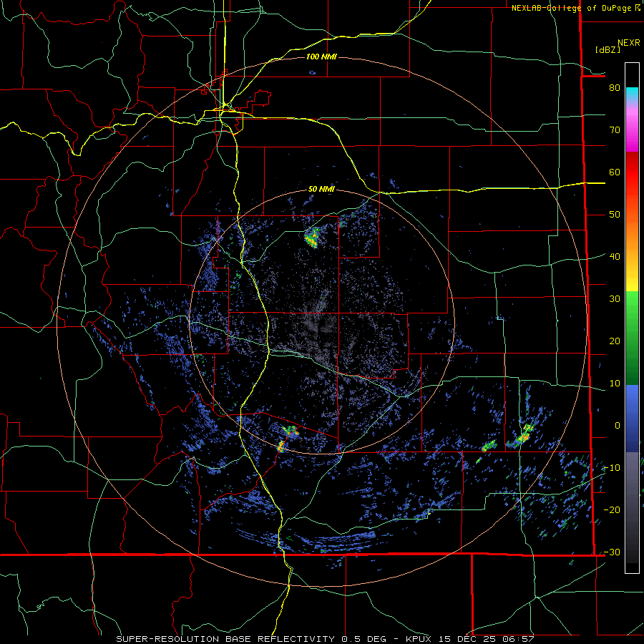The height and width of the screenshot is (644, 644).
Task: Click the 10 dBZ scale value
Action: 615,384
